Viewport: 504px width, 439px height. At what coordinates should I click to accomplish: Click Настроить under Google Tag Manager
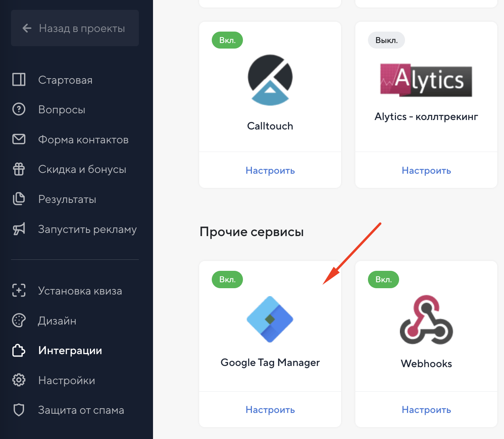point(270,410)
